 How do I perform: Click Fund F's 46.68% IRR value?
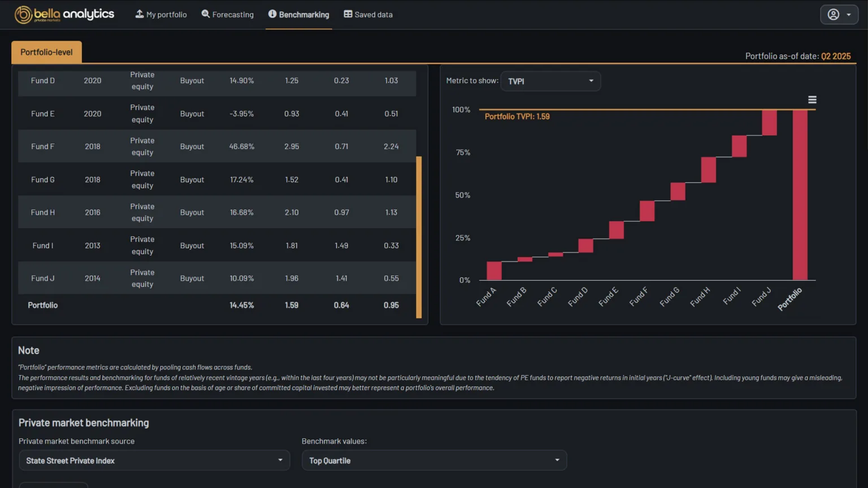point(242,146)
